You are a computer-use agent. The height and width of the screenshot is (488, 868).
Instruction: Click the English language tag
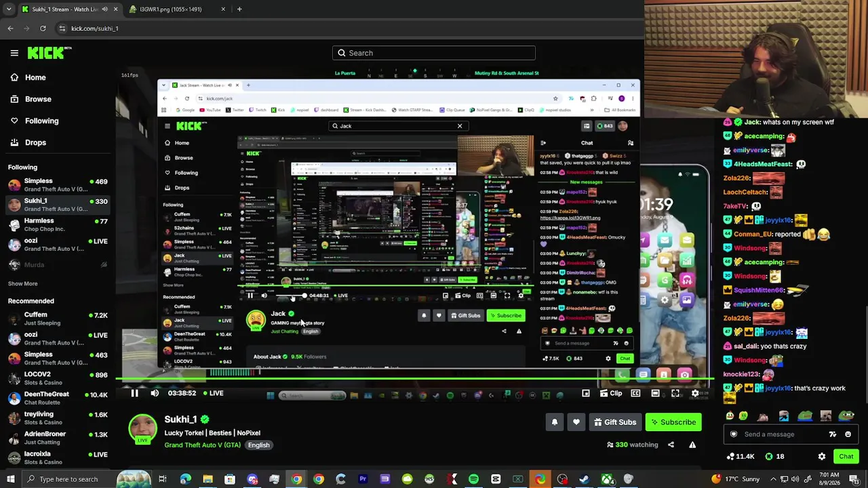click(258, 445)
